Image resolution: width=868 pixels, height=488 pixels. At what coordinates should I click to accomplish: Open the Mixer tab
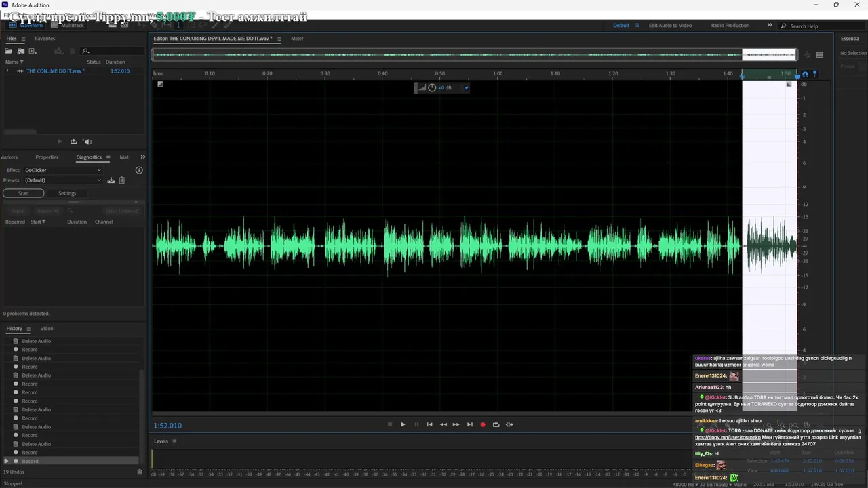click(297, 39)
